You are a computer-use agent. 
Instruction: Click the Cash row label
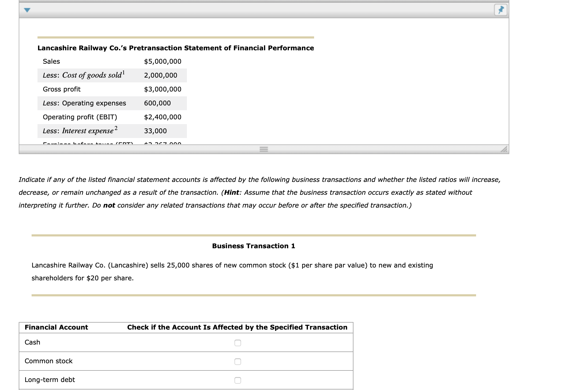pos(32,342)
